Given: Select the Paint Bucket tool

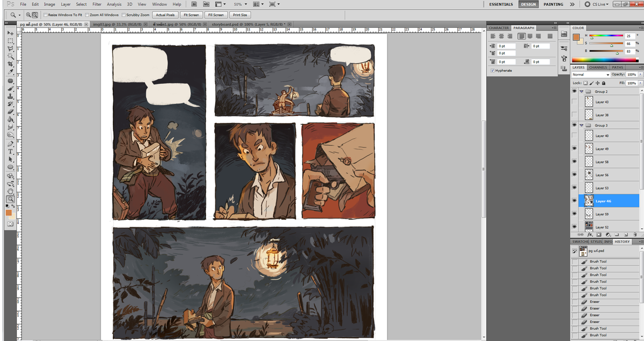Looking at the screenshot, I should pos(10,118).
